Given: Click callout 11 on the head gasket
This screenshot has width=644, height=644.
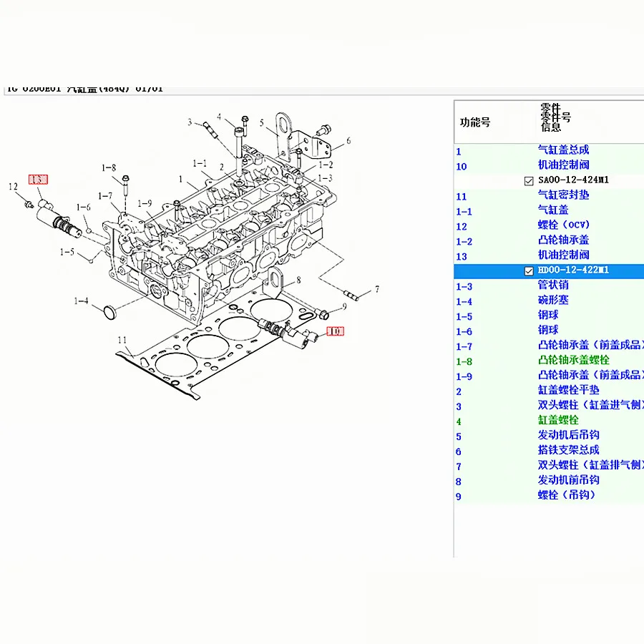Looking at the screenshot, I should coord(122,340).
